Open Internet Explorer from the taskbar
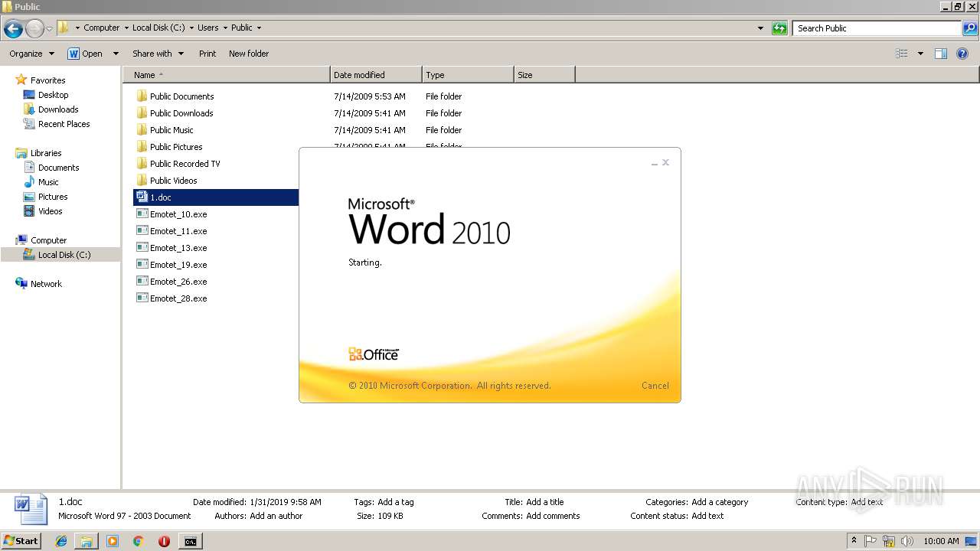 (x=61, y=541)
